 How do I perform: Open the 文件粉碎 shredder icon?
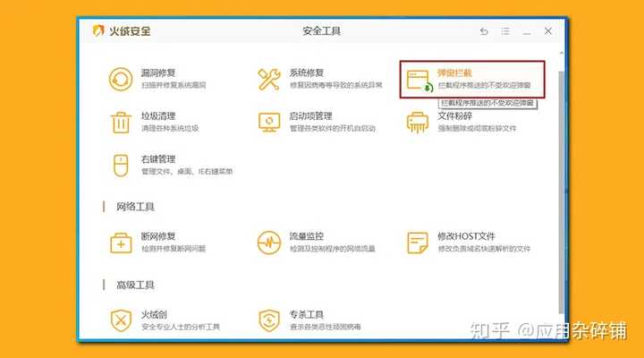(418, 122)
